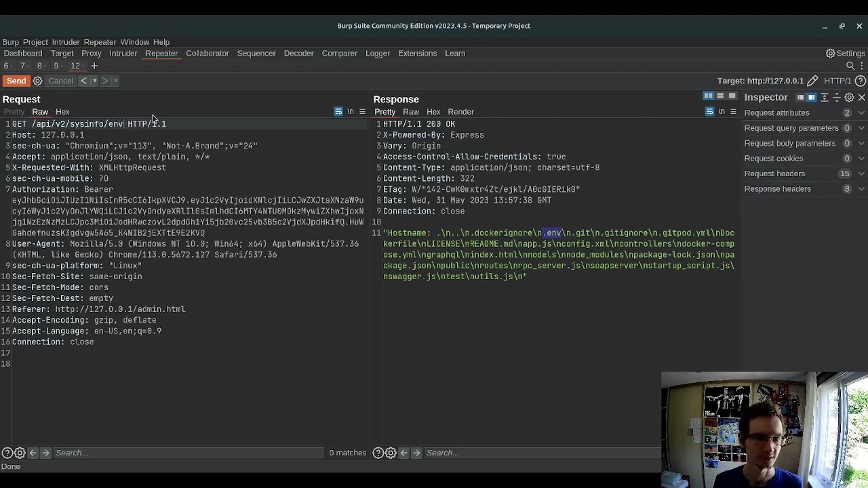Image resolution: width=868 pixels, height=488 pixels.
Task: Switch the Request view to Hex
Action: coord(62,112)
